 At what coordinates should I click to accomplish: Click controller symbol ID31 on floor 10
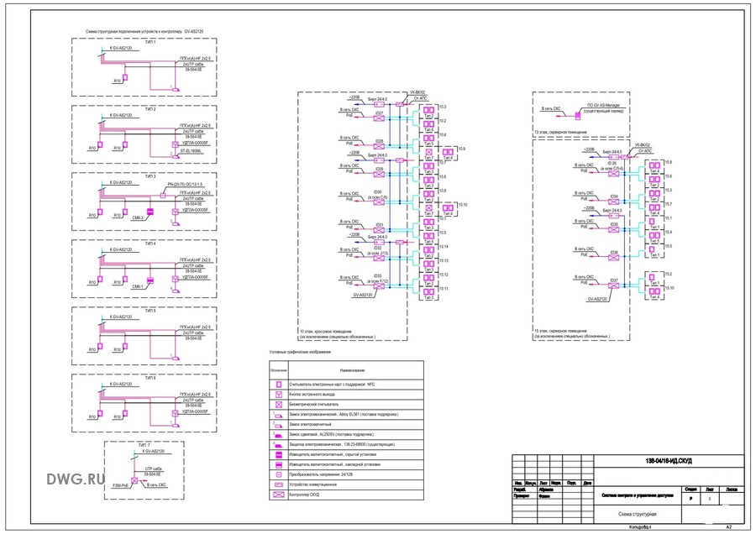pos(379,230)
